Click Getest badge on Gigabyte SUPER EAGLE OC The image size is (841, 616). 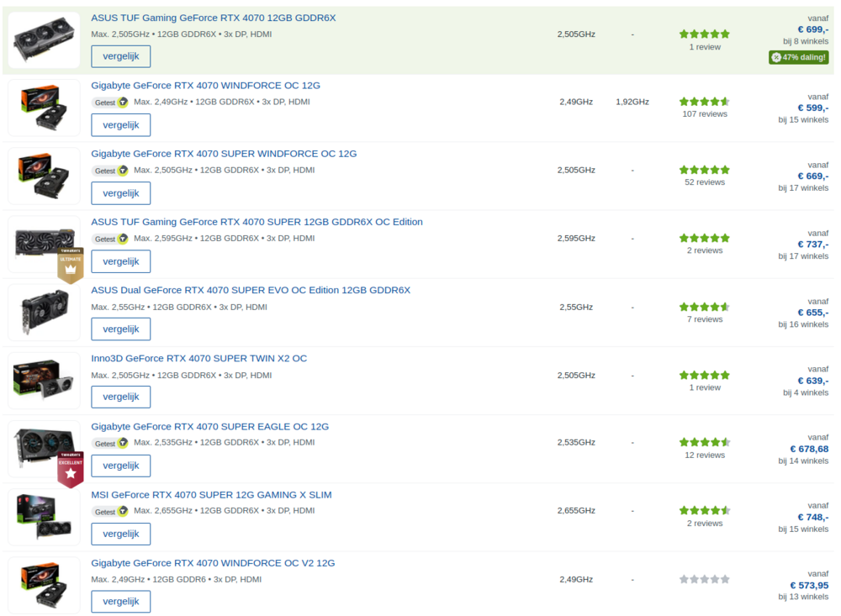[x=110, y=443]
